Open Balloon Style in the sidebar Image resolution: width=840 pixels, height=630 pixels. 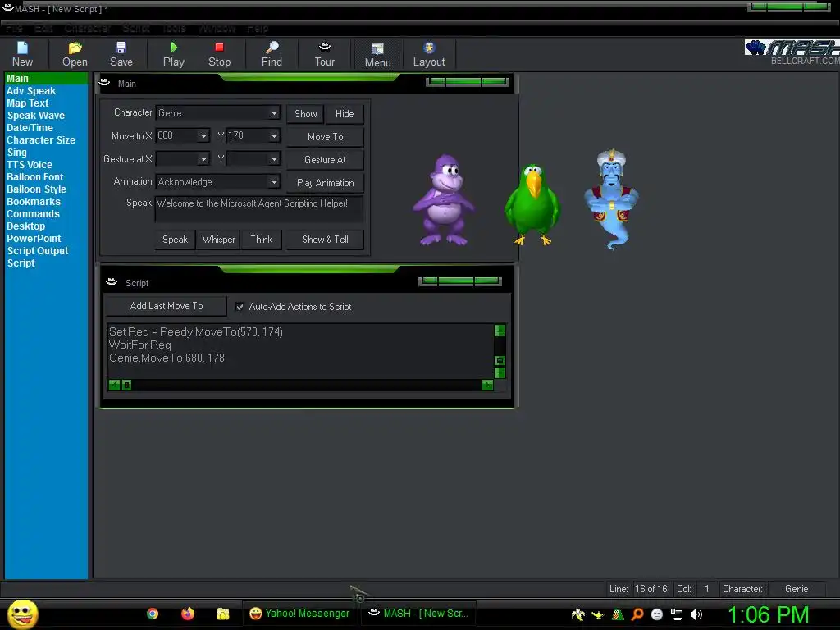click(x=36, y=189)
